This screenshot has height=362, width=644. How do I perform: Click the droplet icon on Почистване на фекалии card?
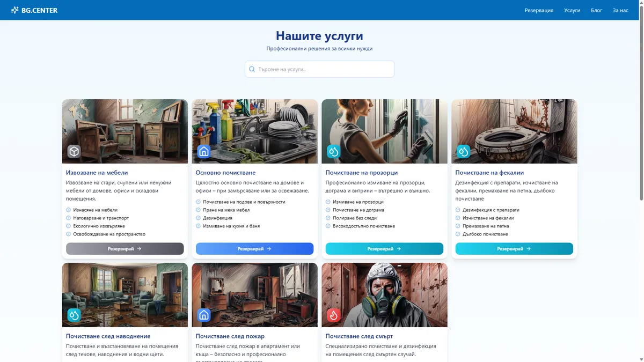(x=464, y=151)
